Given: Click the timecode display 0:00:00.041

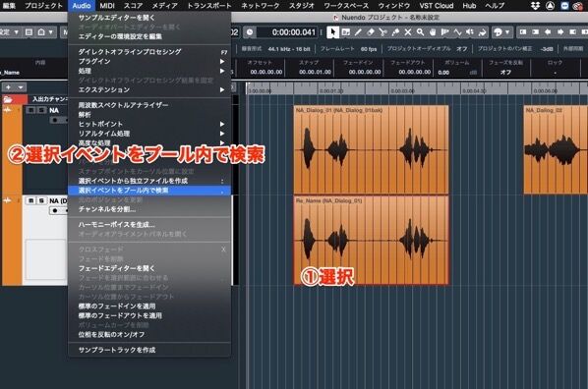Looking at the screenshot, I should coord(294,32).
